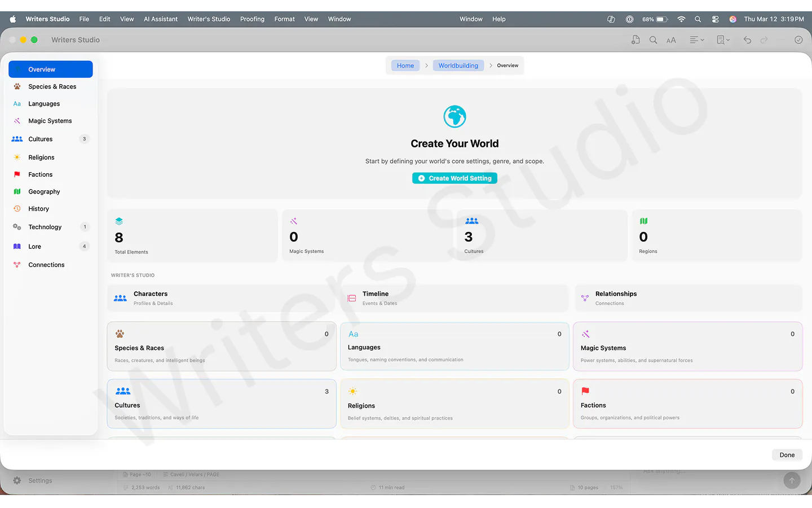Go to Home in the breadcrumb
The image size is (812, 508).
tap(405, 65)
